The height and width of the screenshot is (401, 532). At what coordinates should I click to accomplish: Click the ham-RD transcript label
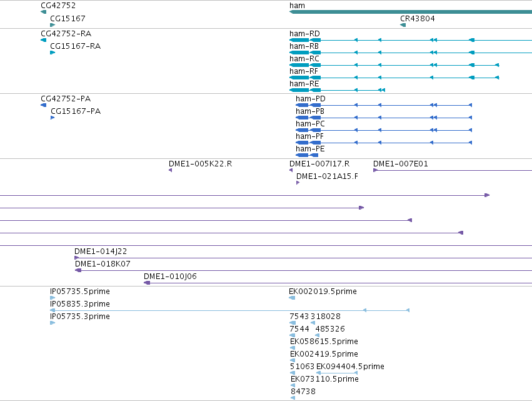click(x=304, y=34)
